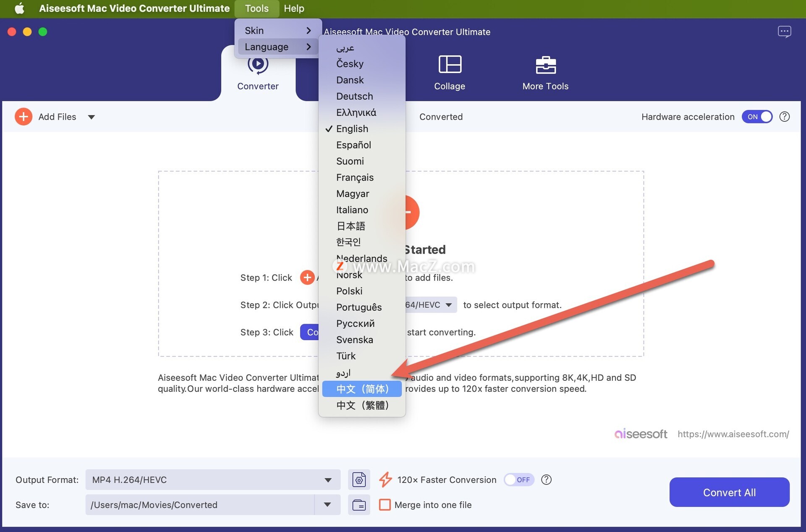Select Polski language

[362, 291]
